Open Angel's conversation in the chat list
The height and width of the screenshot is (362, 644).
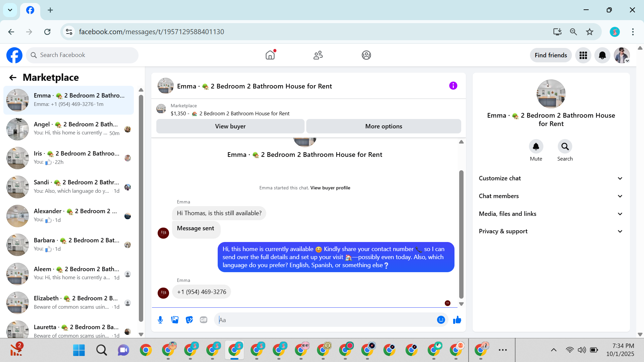68,129
